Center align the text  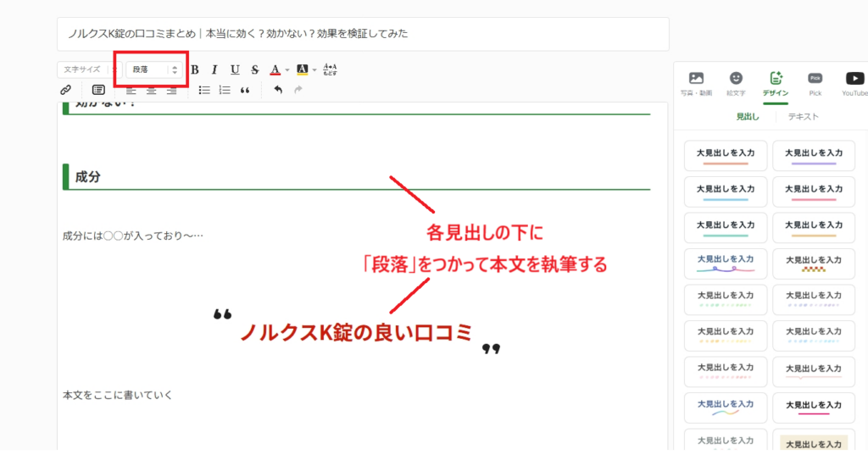point(152,90)
